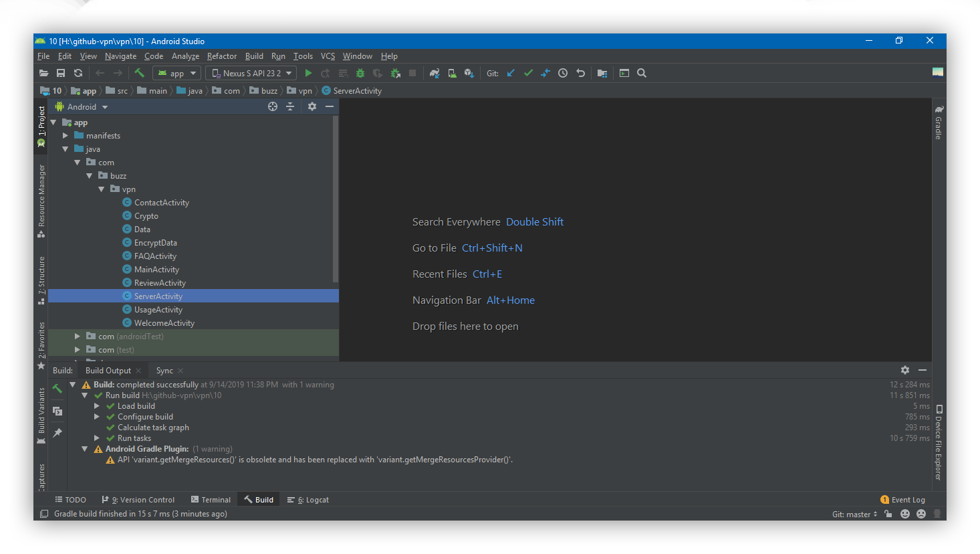Open the AVD Manager icon
Image resolution: width=980 pixels, height=554 pixels.
pos(452,73)
